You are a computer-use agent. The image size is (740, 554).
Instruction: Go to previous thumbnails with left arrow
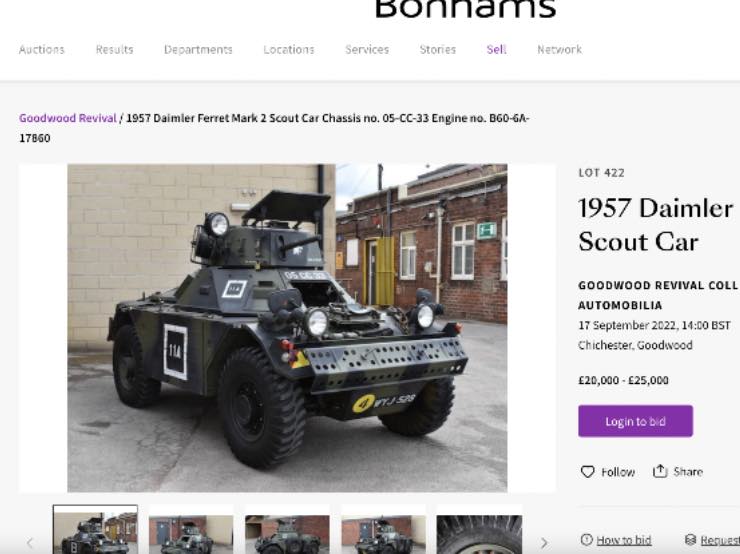30,543
